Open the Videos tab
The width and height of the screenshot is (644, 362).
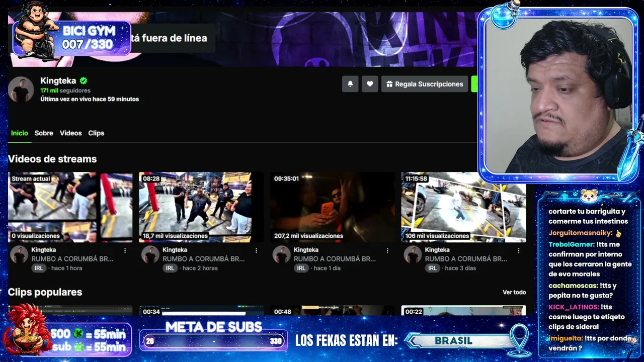[x=70, y=133]
